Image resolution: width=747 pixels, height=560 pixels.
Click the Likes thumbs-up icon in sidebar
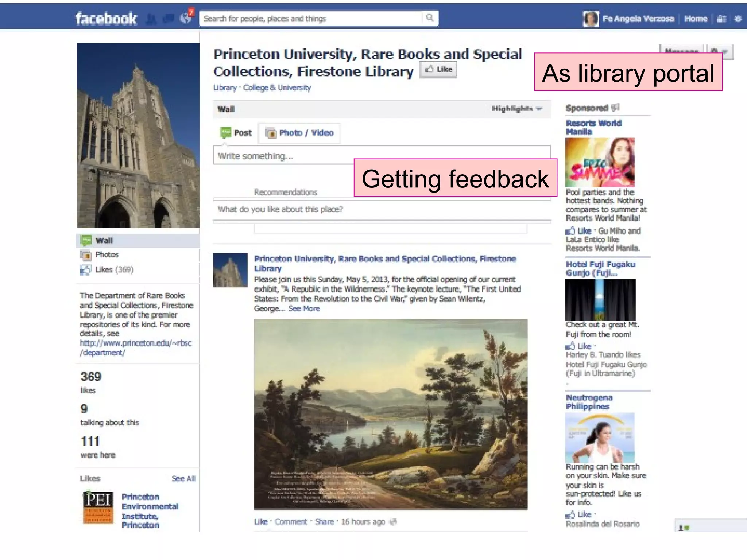coord(86,270)
